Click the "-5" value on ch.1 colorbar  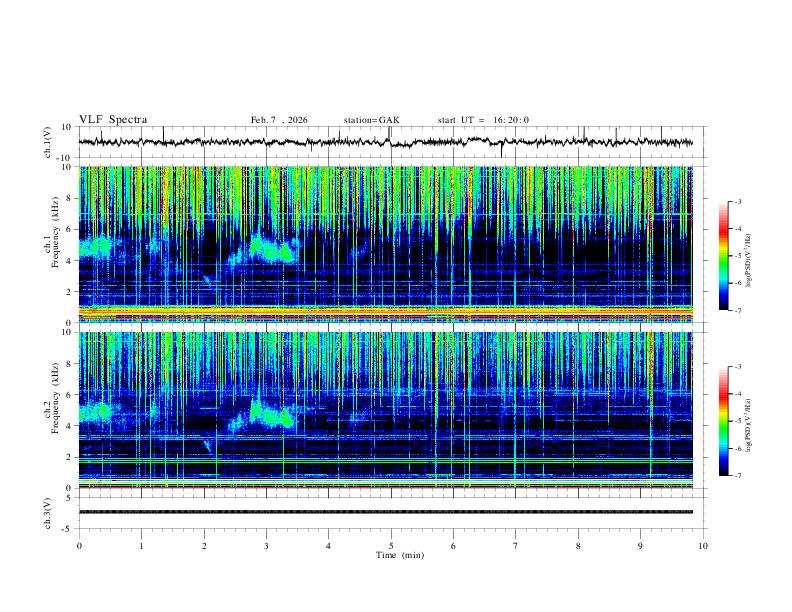click(737, 256)
